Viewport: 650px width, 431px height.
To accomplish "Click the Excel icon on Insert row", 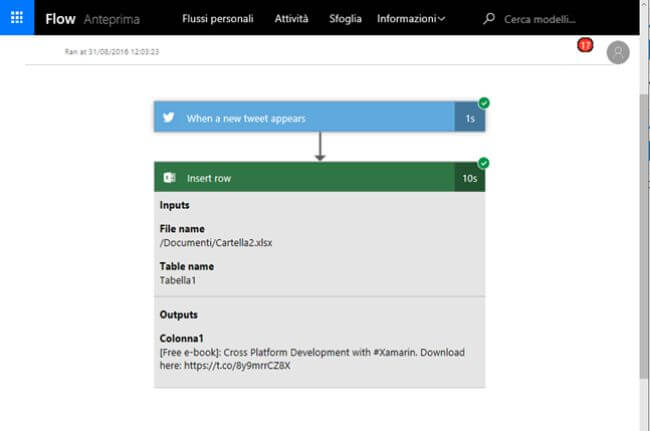I will click(169, 178).
